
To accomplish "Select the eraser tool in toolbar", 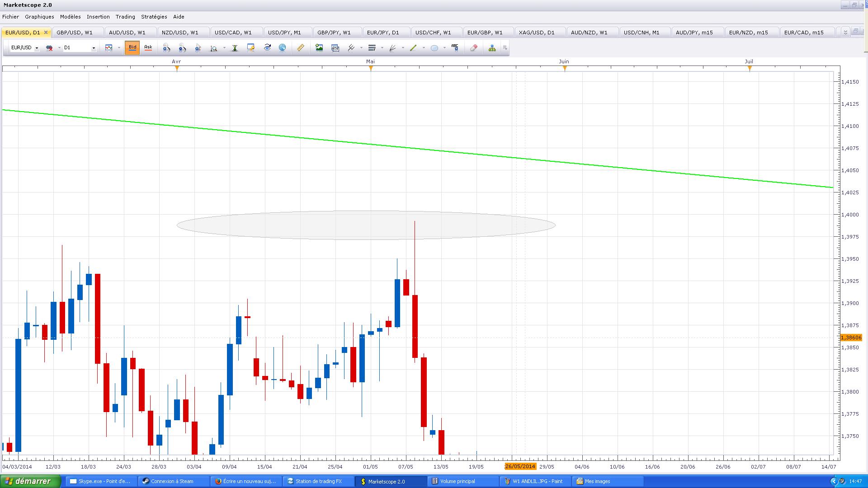I will (x=473, y=48).
